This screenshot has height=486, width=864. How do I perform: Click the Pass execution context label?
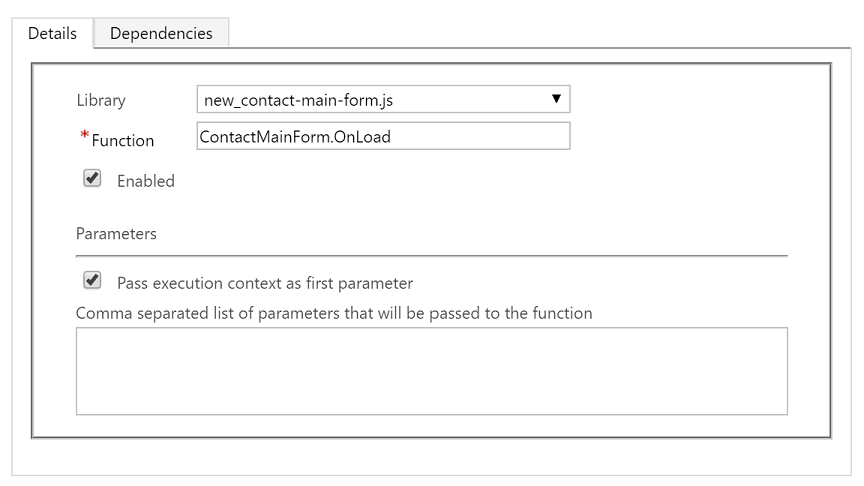point(264,283)
